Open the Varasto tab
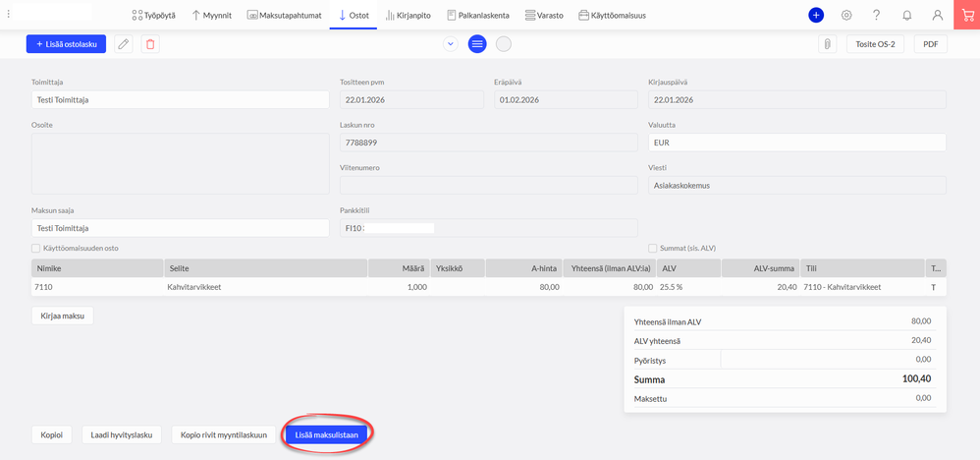 544,15
